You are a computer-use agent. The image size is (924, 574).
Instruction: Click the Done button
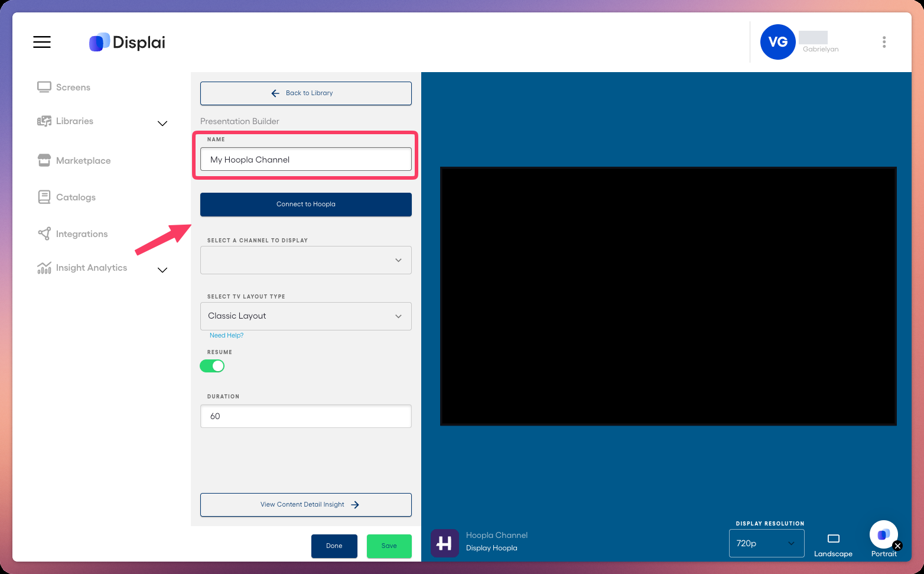coord(334,546)
